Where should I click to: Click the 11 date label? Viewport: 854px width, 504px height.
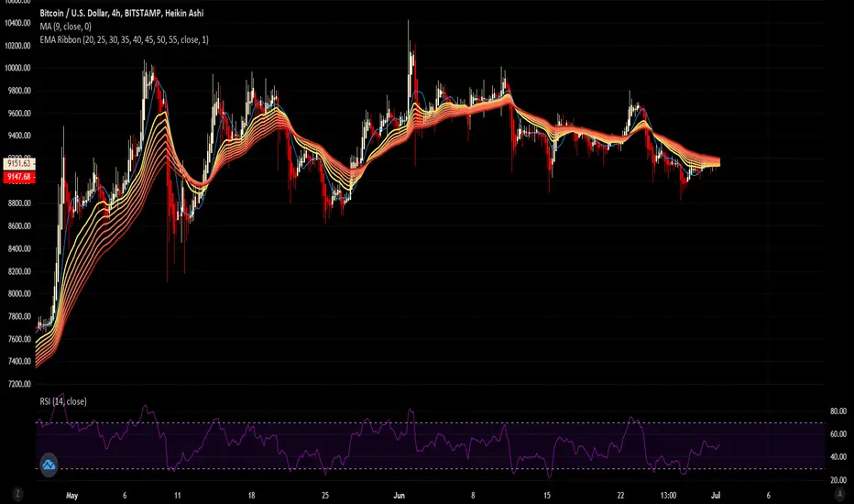[x=177, y=495]
